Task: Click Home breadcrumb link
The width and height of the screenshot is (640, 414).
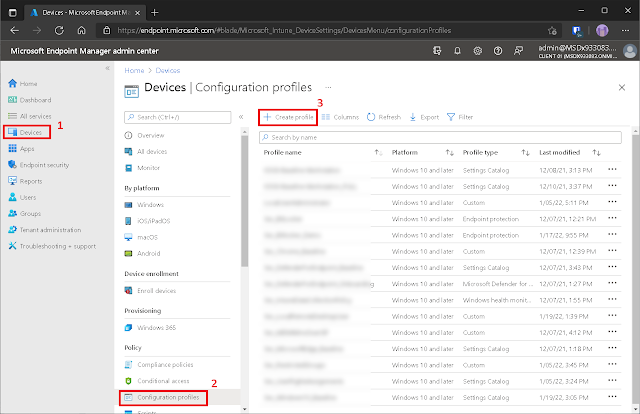Action: (134, 70)
